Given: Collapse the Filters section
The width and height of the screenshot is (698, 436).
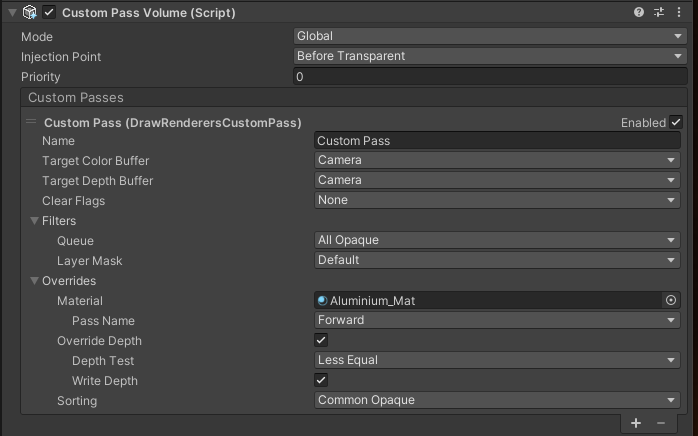Looking at the screenshot, I should click(x=35, y=221).
